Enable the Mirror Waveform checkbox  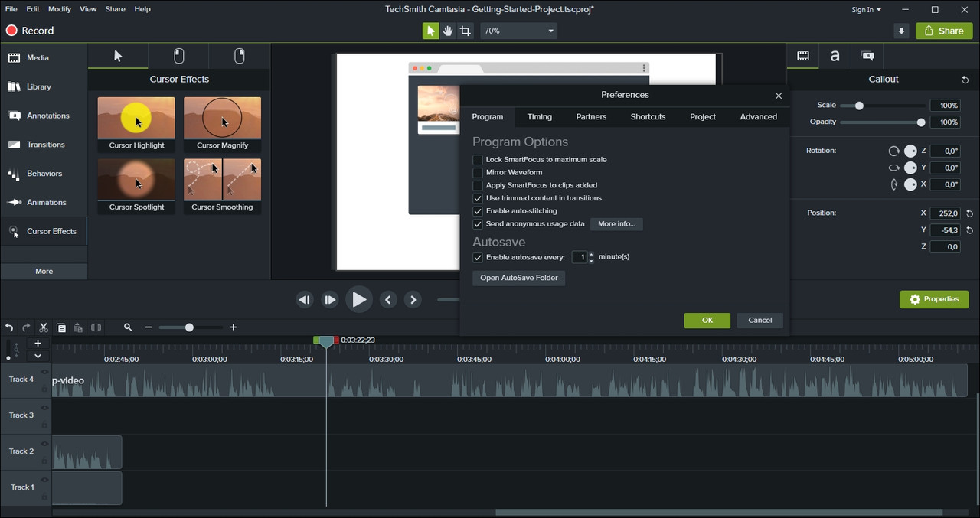[478, 172]
